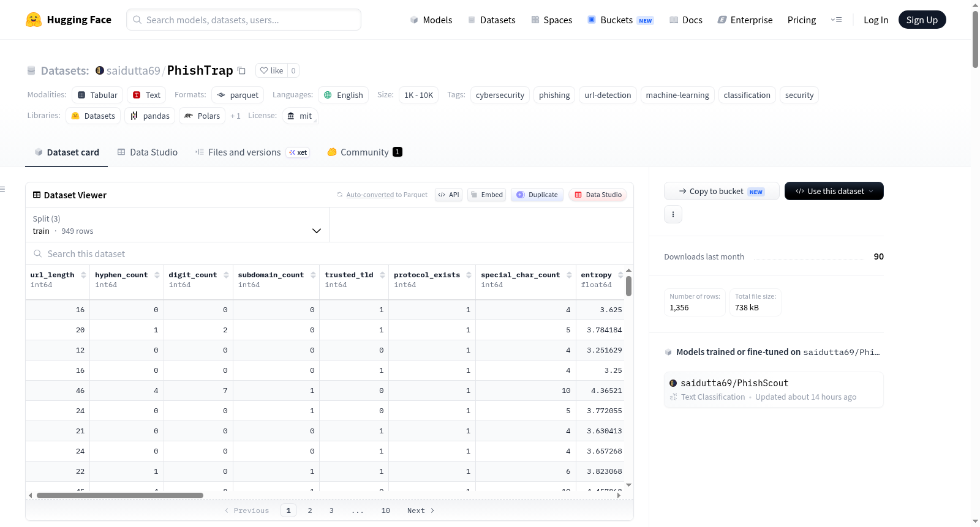Sort by entropy column sort icon
The width and height of the screenshot is (980, 527).
click(x=620, y=275)
